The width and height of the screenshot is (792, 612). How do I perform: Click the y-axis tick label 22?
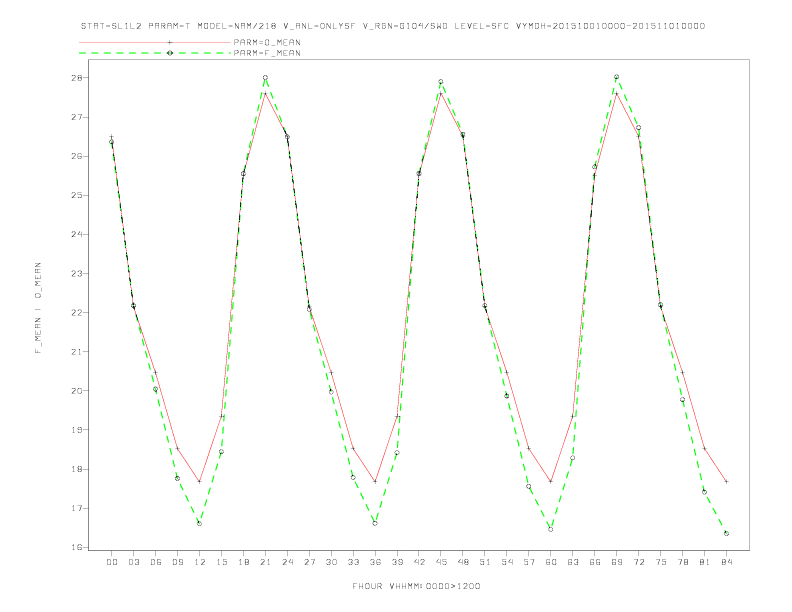click(77, 313)
